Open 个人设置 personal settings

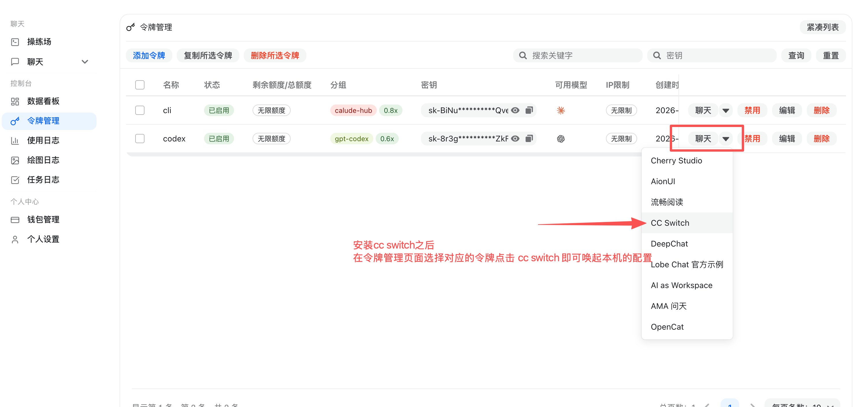pos(49,239)
